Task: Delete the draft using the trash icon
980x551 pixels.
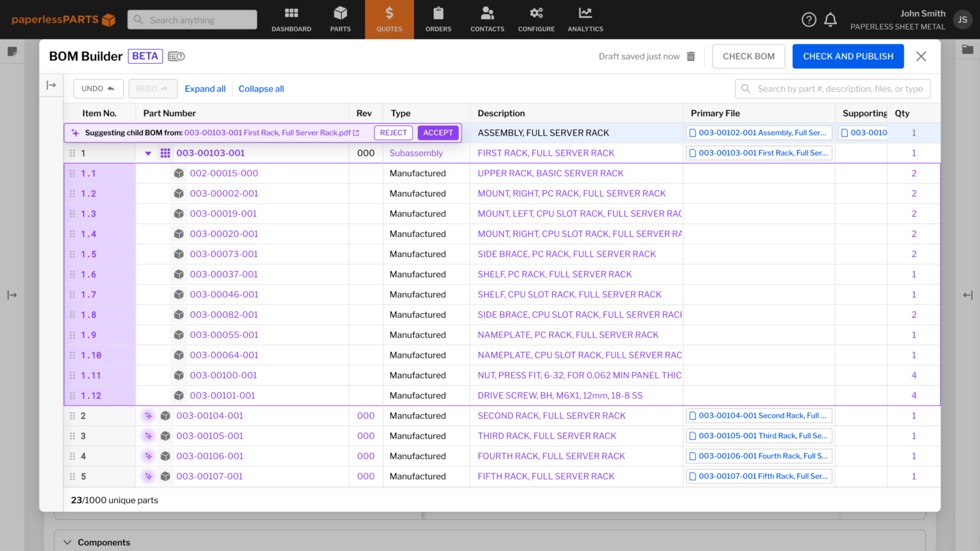Action: click(x=691, y=56)
